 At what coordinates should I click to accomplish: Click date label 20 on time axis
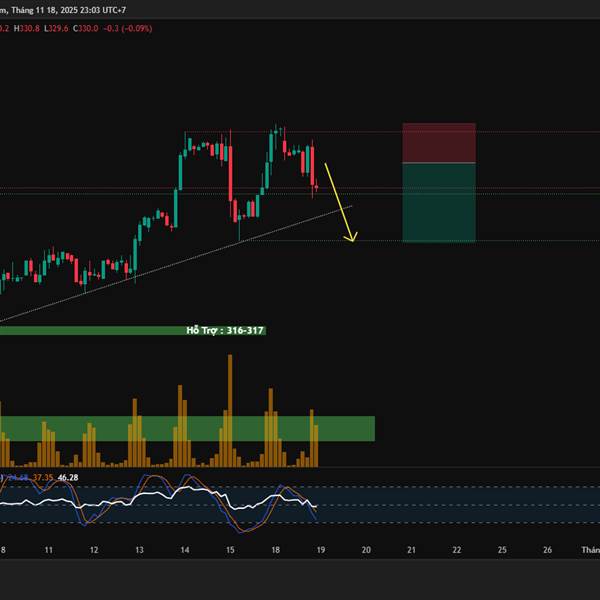click(366, 550)
